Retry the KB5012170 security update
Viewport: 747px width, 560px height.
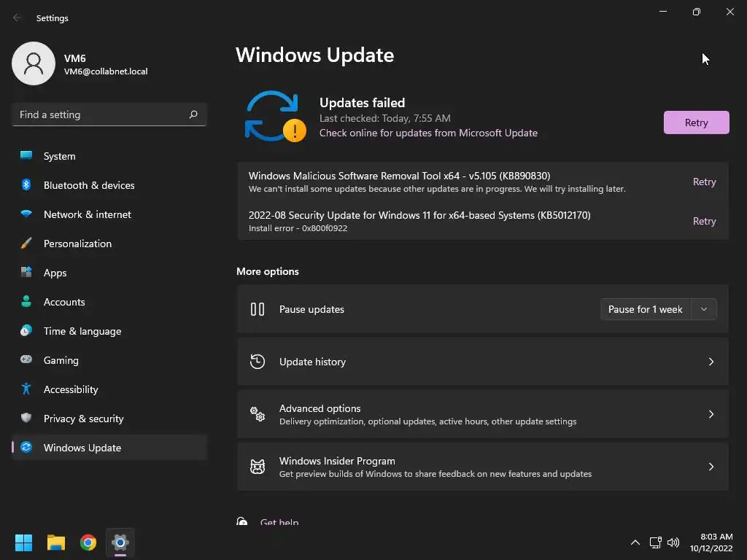704,221
